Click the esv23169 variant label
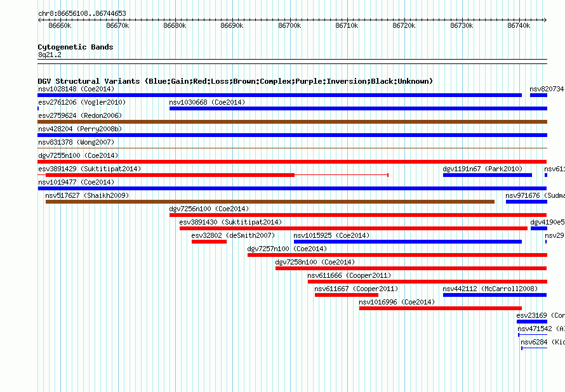Image resolution: width=565 pixels, height=392 pixels. pyautogui.click(x=531, y=315)
